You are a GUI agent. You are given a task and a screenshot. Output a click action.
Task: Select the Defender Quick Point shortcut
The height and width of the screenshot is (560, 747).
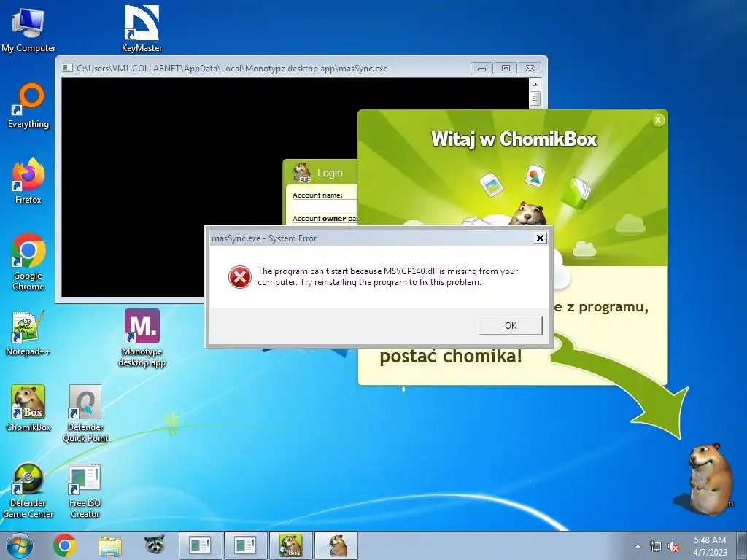[85, 413]
